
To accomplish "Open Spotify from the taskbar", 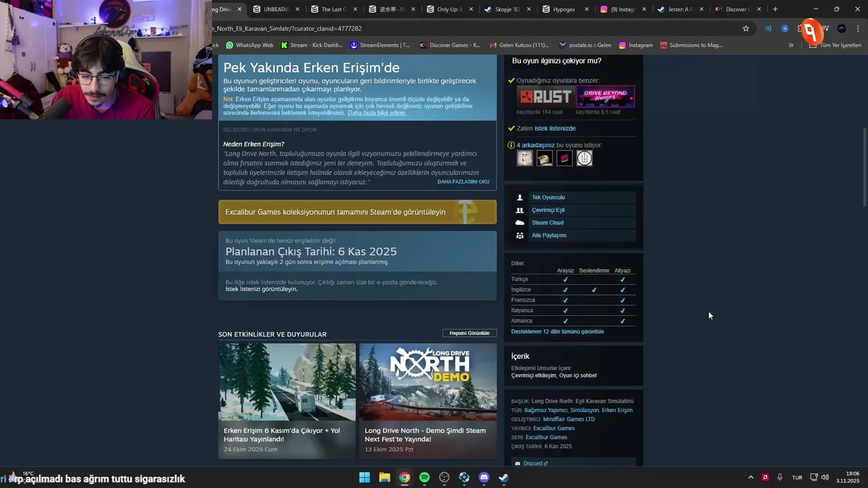I will pos(425,477).
